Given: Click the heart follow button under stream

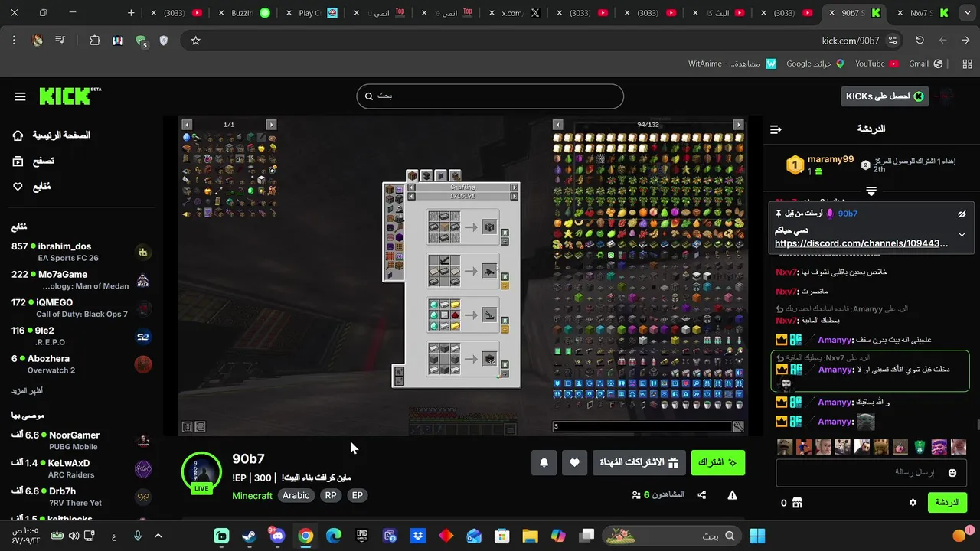Looking at the screenshot, I should [574, 462].
